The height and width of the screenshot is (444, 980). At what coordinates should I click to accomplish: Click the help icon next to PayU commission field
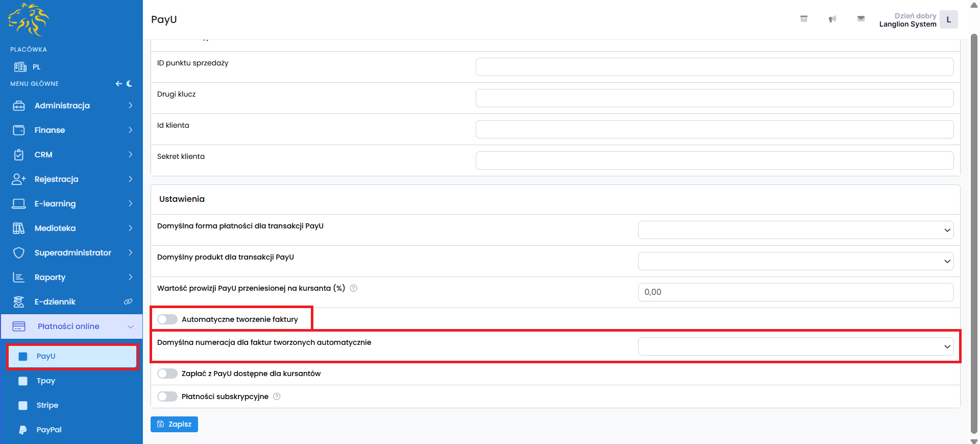pyautogui.click(x=353, y=288)
